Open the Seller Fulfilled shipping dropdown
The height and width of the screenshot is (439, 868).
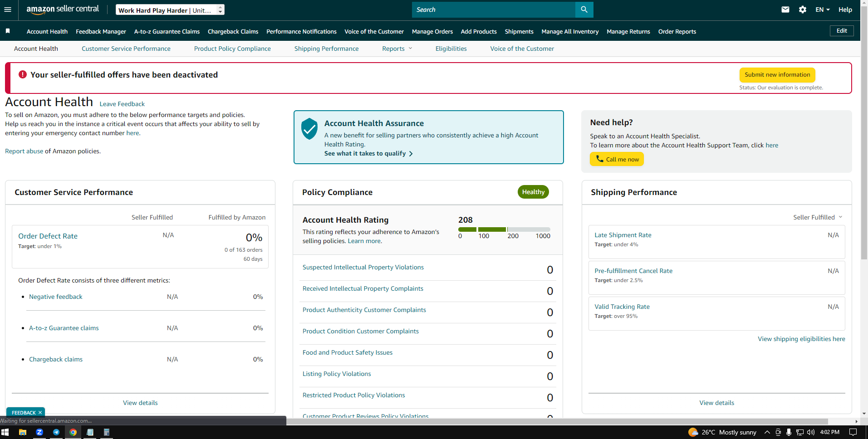coord(818,217)
